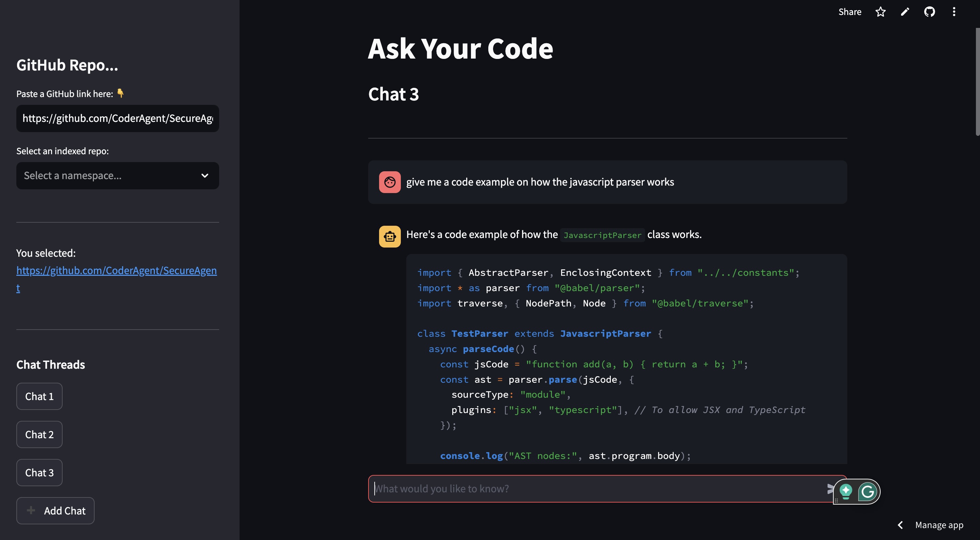The width and height of the screenshot is (980, 540).
Task: Click the 'JavascriptParser' inline code tag
Action: 602,235
